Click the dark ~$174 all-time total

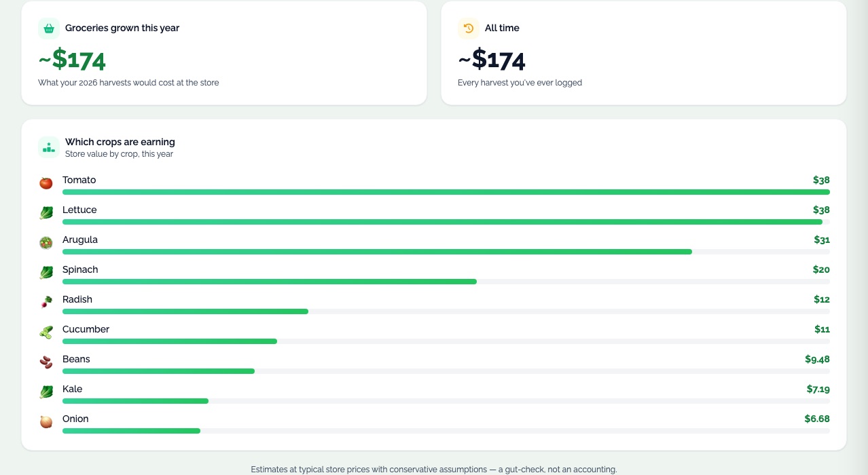point(492,60)
